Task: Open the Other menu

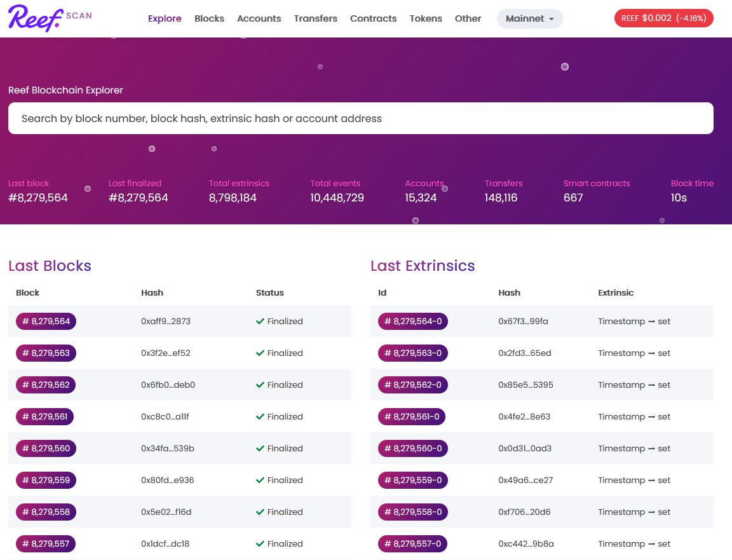Action: 468,18
